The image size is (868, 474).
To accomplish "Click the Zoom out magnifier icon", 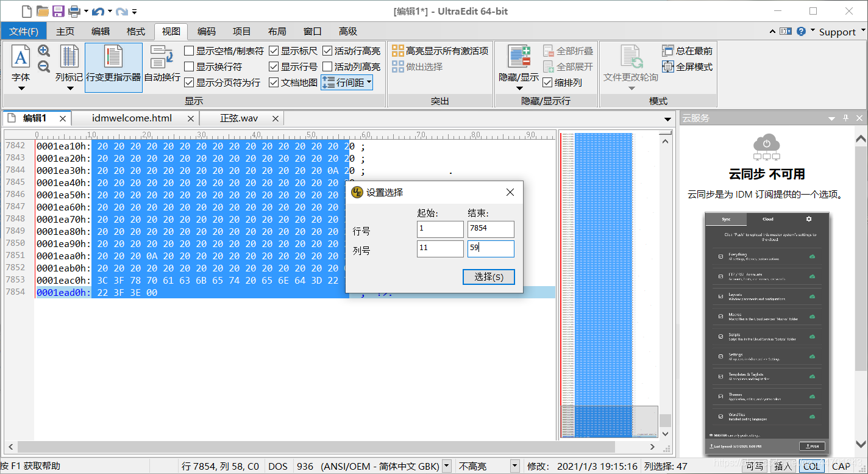I will pos(44,66).
